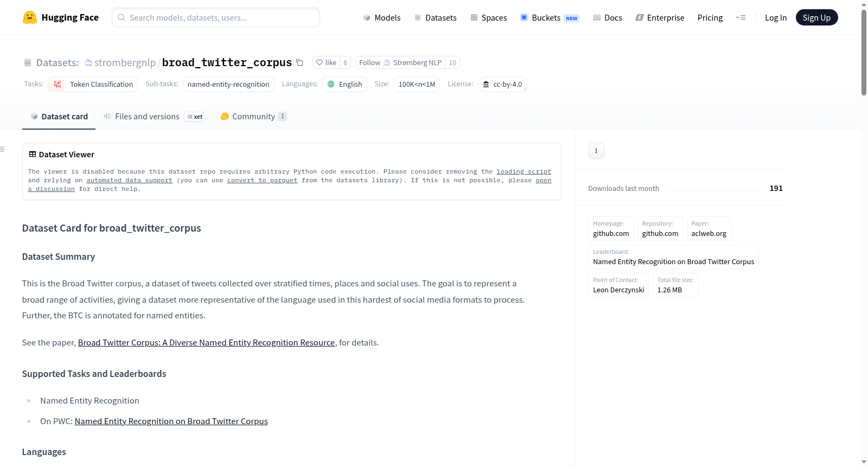The image size is (868, 467).
Task: Go to Spaces in the navbar
Action: pyautogui.click(x=488, y=17)
